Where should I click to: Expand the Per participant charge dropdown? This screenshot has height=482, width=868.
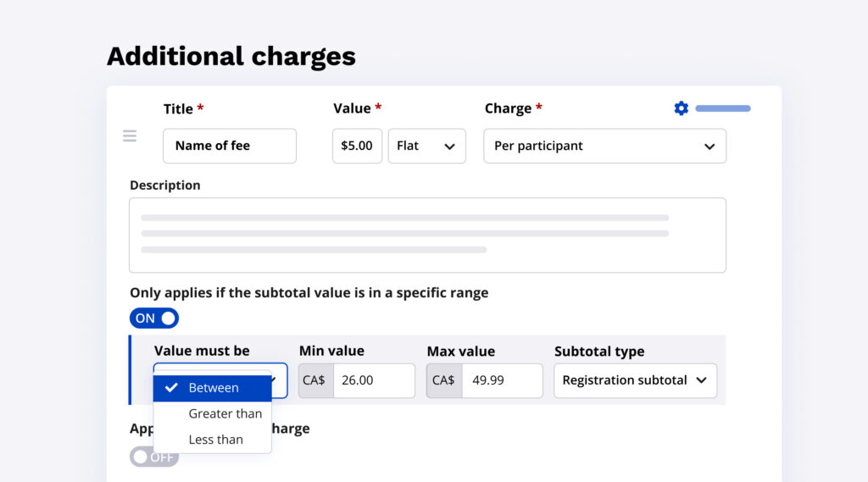(604, 146)
